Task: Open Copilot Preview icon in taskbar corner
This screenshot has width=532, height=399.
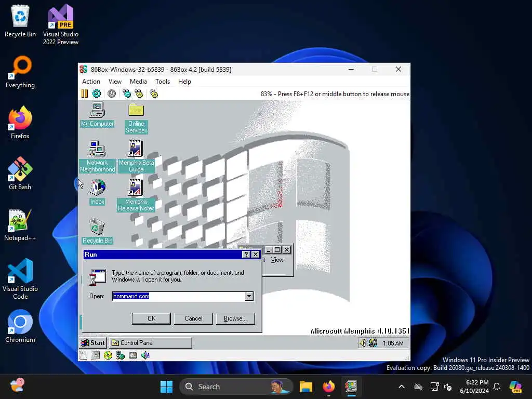Action: pos(516,387)
